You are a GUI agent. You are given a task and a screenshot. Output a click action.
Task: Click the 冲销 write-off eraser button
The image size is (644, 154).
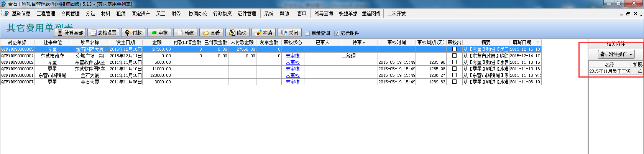coord(264,33)
